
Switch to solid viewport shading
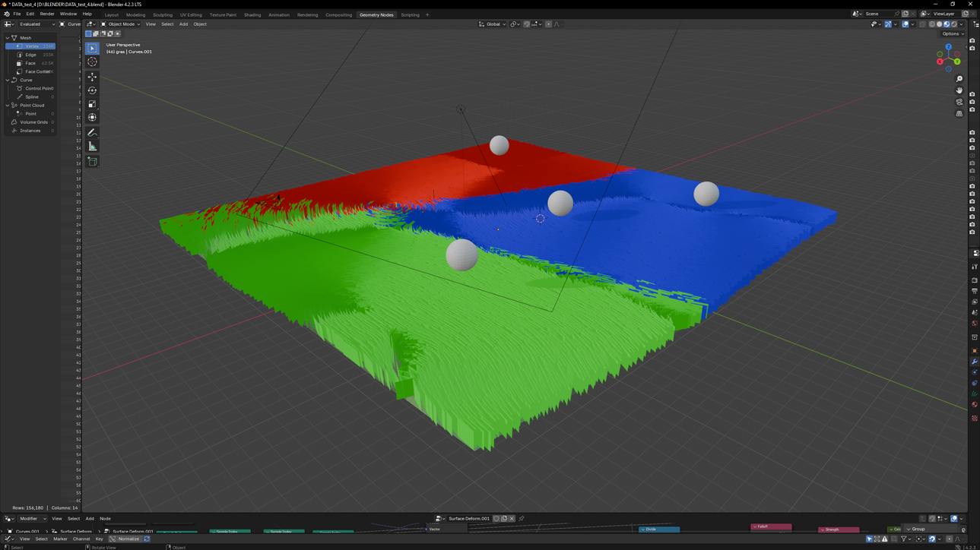tap(940, 24)
